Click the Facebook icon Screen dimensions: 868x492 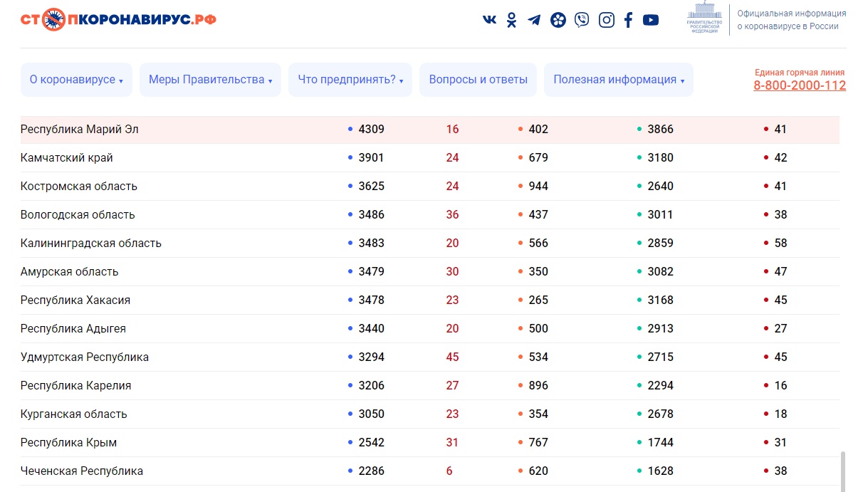pyautogui.click(x=628, y=20)
